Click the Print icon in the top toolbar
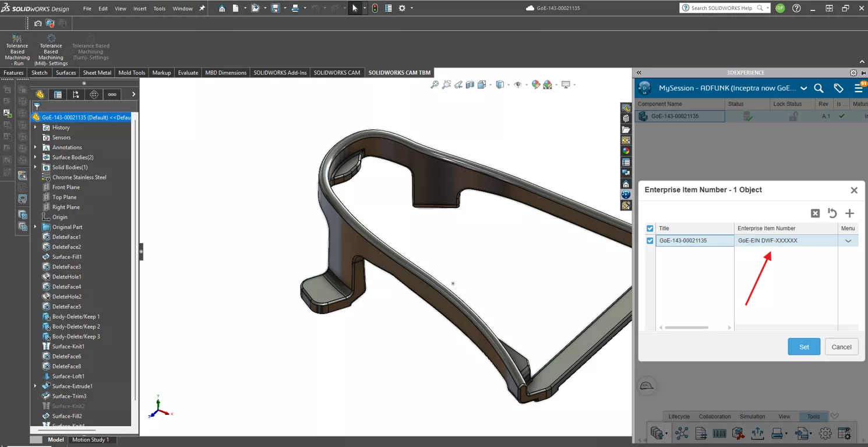868x447 pixels. pos(295,8)
